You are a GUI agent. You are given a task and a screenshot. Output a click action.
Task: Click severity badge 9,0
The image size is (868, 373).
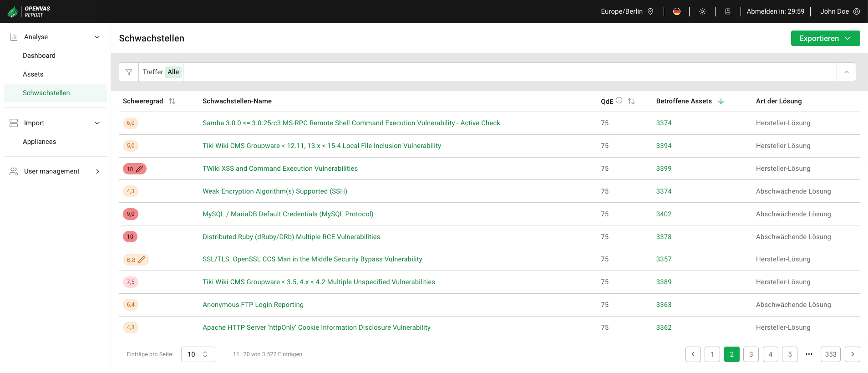131,214
